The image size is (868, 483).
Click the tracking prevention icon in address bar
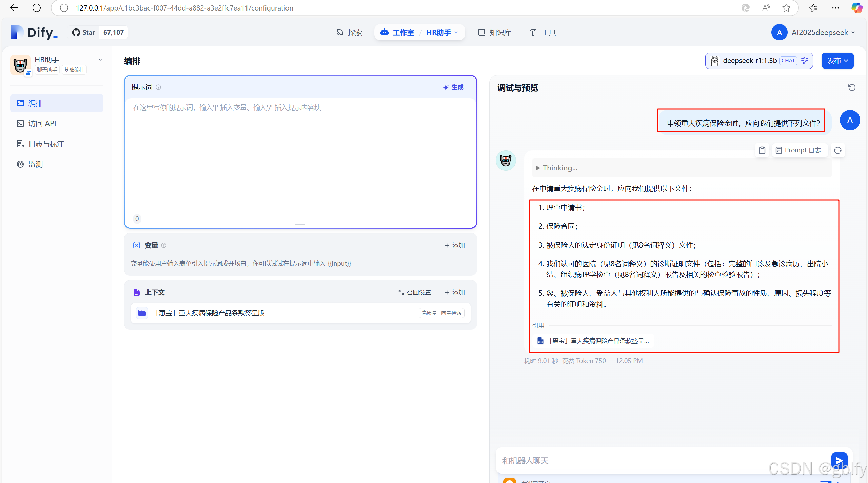pos(745,8)
